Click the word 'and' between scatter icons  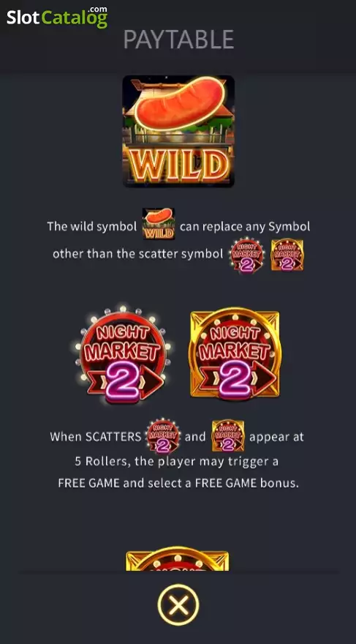[195, 437]
